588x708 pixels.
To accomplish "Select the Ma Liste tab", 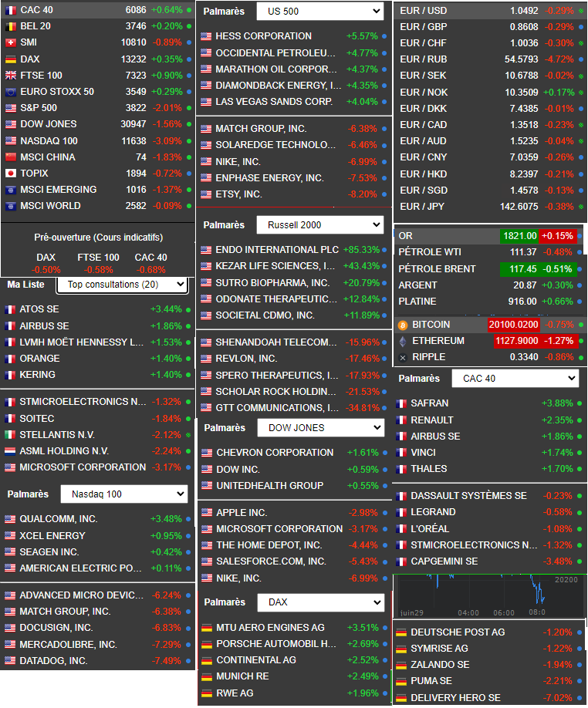I will [x=25, y=285].
